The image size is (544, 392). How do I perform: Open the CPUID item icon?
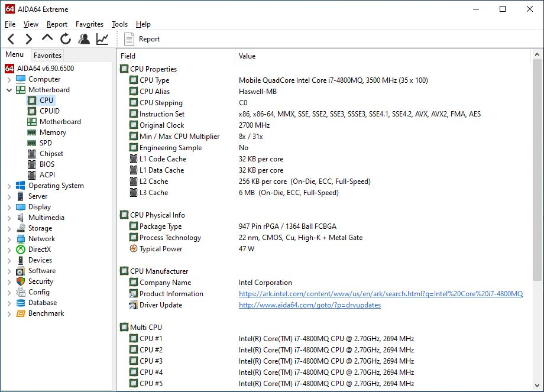coord(31,111)
